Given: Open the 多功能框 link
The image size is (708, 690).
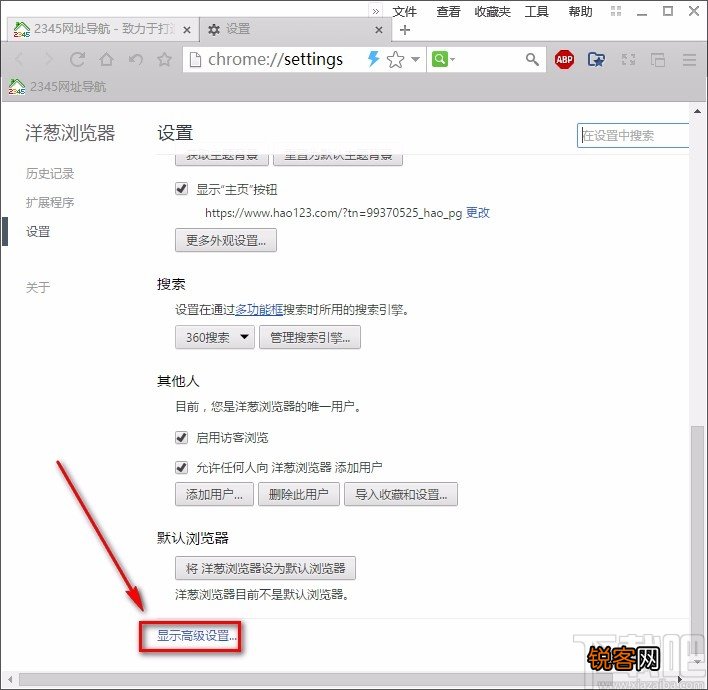Looking at the screenshot, I should coord(259,310).
